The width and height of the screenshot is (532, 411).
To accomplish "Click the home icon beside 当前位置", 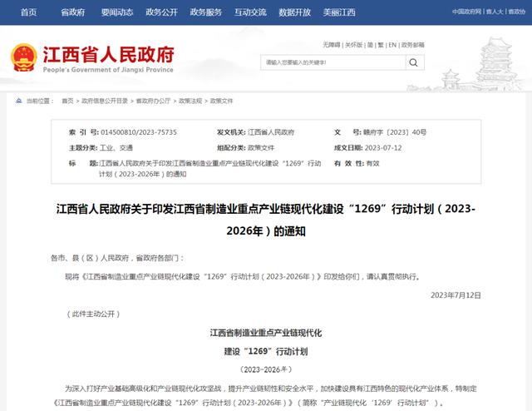I will 18,101.
